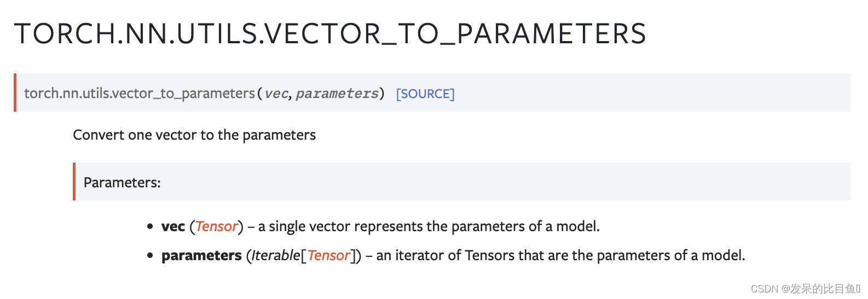Click the Tensor type link for vec
The image size is (868, 299).
pyautogui.click(x=217, y=226)
